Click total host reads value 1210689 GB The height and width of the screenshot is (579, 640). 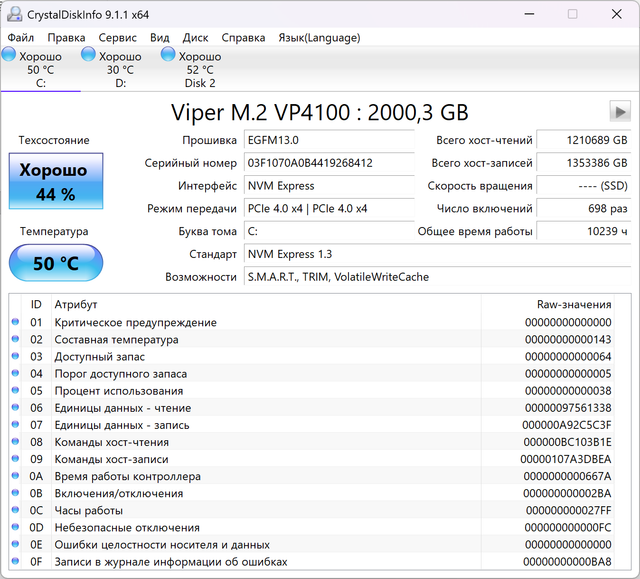pyautogui.click(x=584, y=140)
